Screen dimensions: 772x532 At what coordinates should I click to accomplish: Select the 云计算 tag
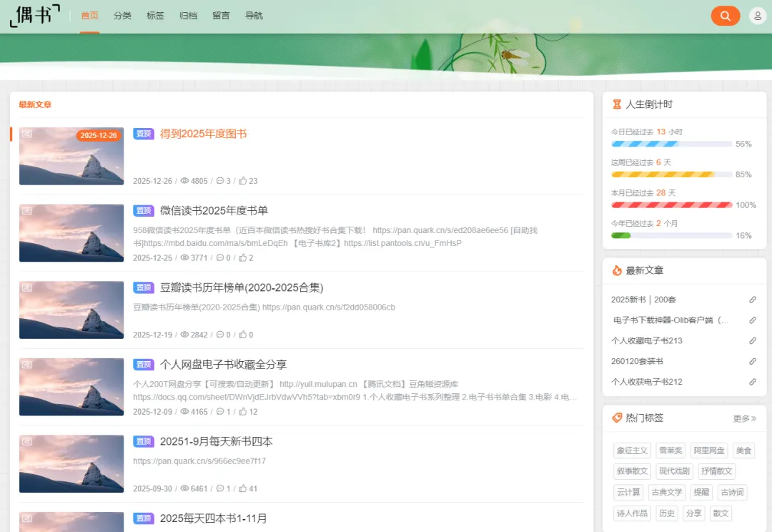[x=628, y=493]
